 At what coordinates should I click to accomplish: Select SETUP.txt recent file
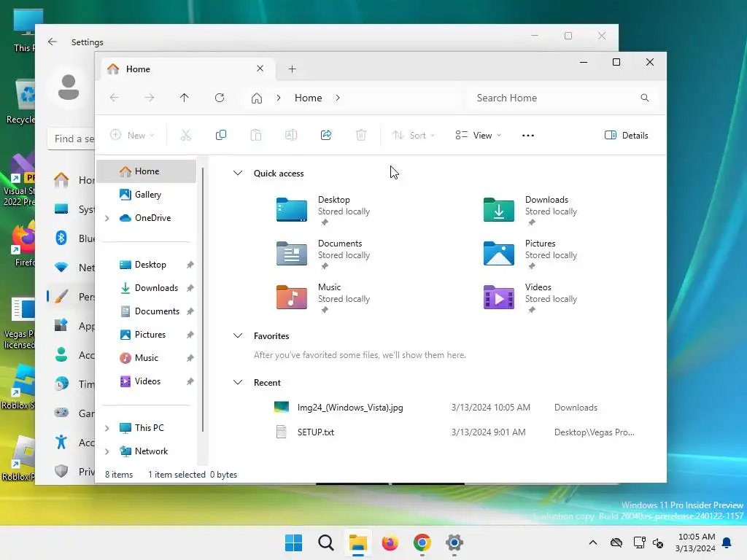[315, 432]
